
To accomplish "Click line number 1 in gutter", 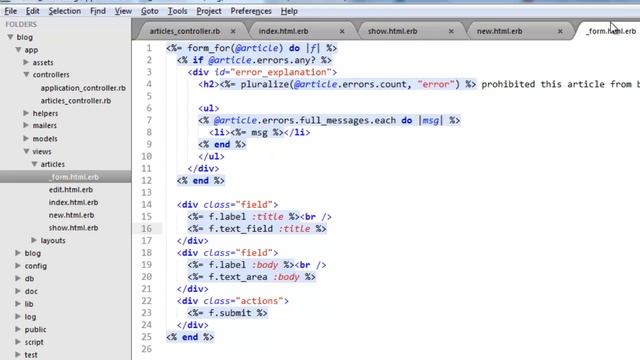I will click(x=149, y=48).
